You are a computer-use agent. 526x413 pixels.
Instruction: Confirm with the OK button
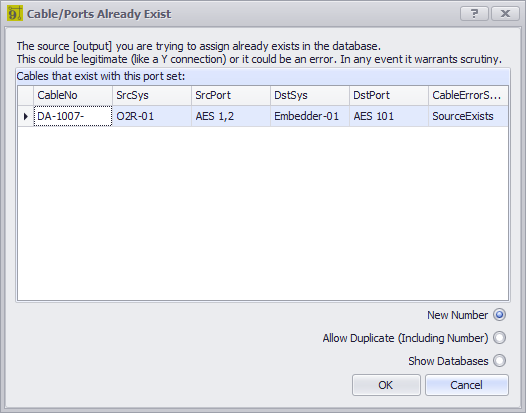coord(386,385)
